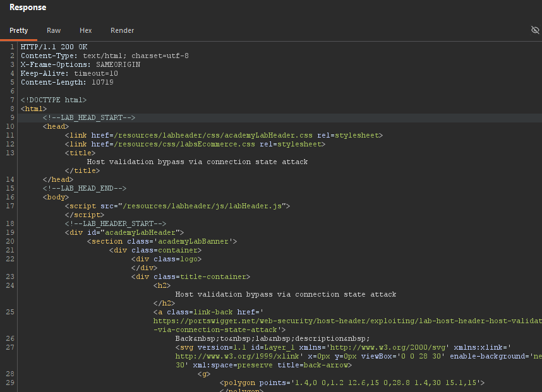Open the Hex view tab

(86, 30)
